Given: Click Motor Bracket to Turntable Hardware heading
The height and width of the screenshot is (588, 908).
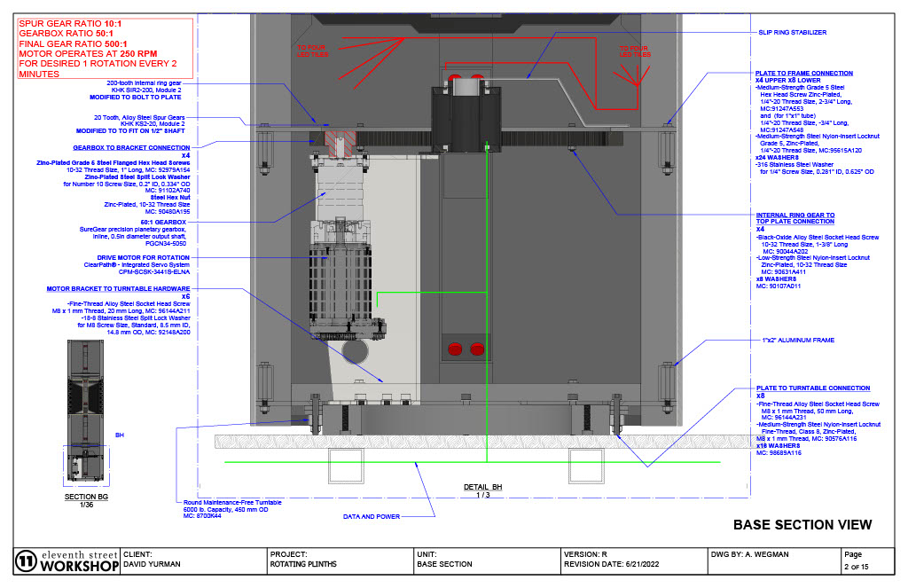Looking at the screenshot, I should click(x=118, y=289).
